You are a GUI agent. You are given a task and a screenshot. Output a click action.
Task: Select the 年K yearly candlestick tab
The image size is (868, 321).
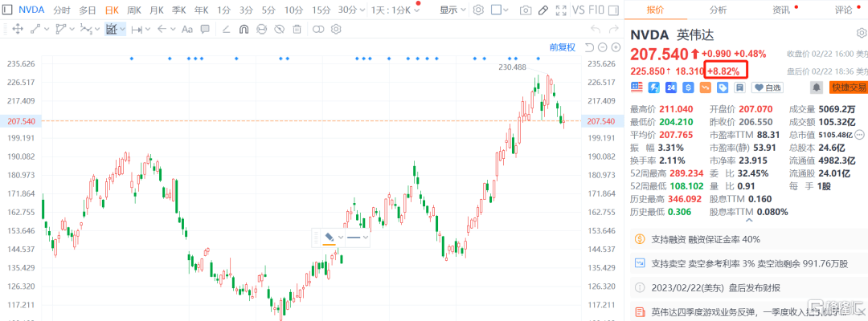click(x=201, y=10)
